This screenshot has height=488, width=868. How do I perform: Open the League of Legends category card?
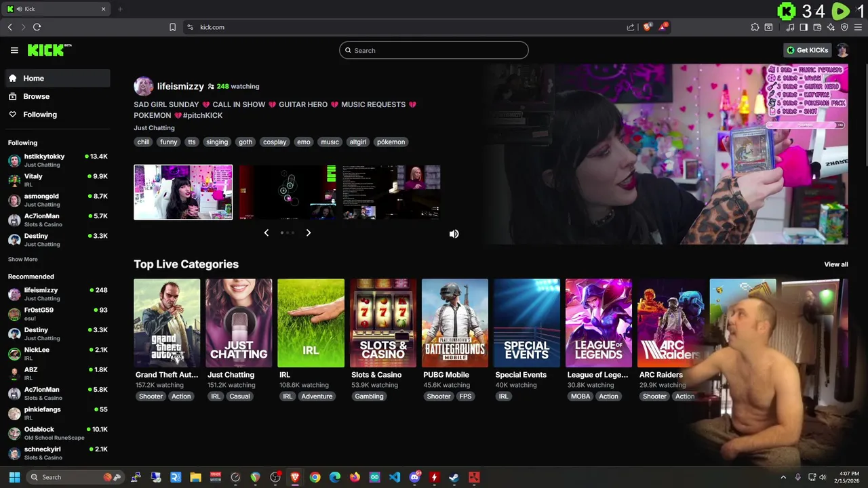pyautogui.click(x=599, y=323)
